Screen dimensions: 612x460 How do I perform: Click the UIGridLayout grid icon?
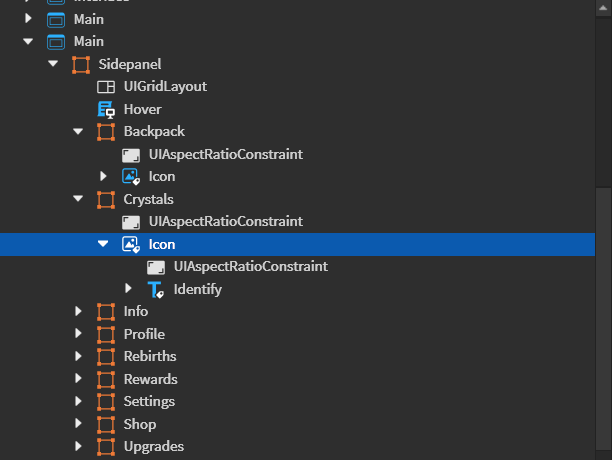105,87
